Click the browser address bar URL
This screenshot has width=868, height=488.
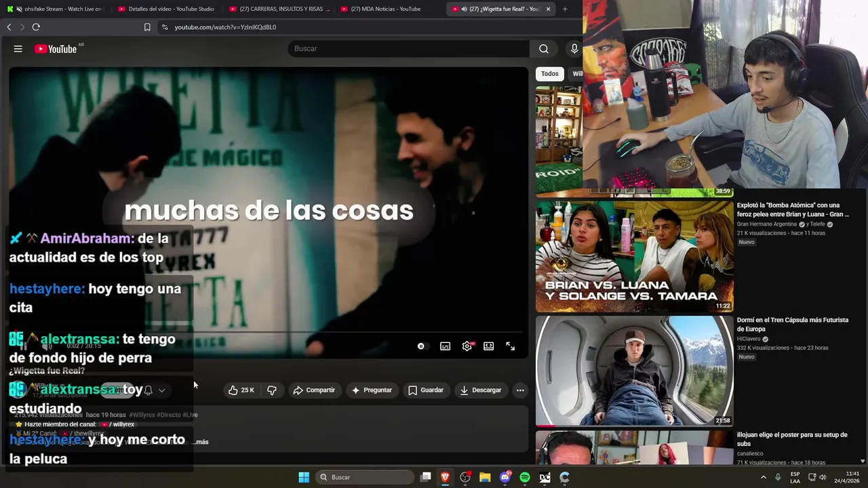(225, 27)
